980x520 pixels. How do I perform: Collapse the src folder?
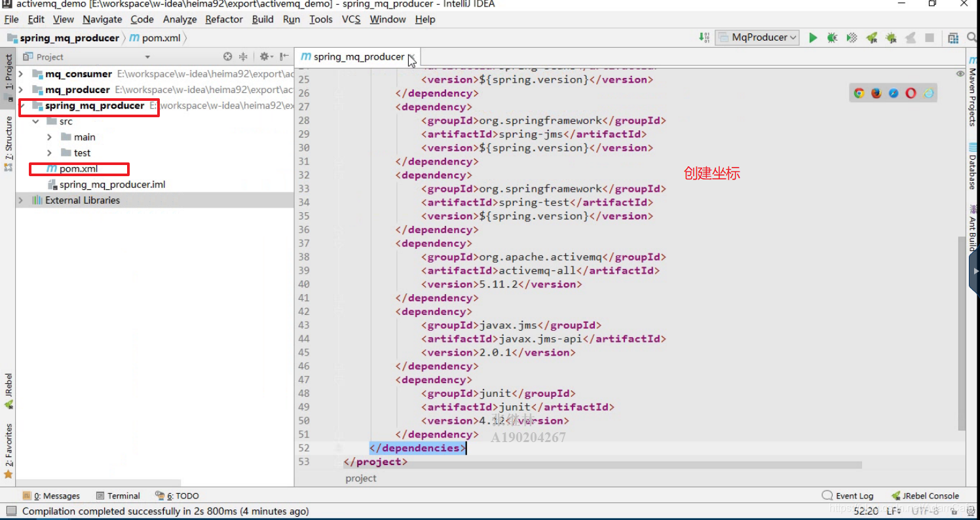coord(35,121)
